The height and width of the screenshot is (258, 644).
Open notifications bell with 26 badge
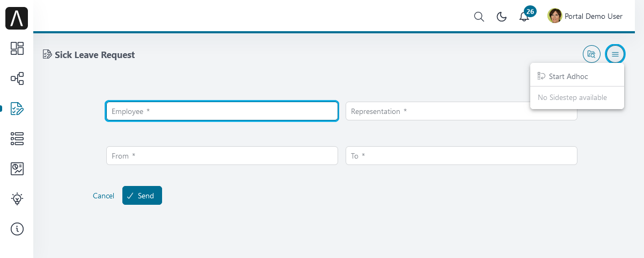(x=525, y=16)
